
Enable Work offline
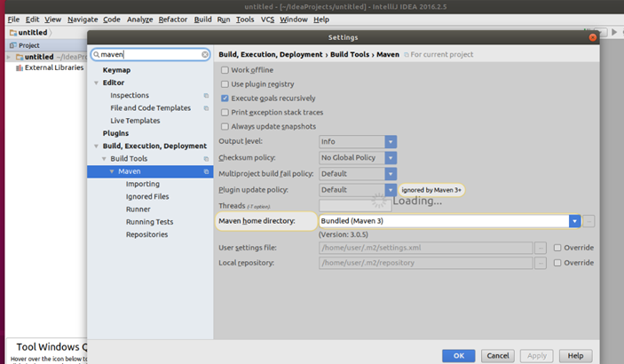point(225,70)
